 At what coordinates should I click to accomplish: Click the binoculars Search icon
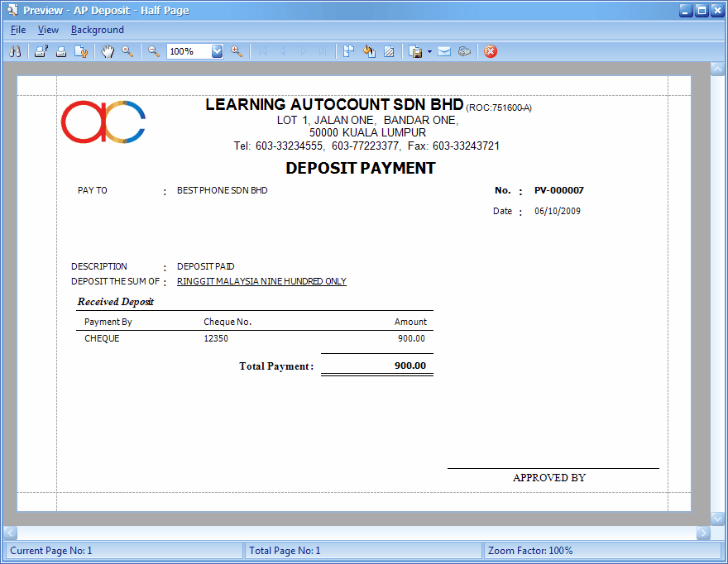16,51
